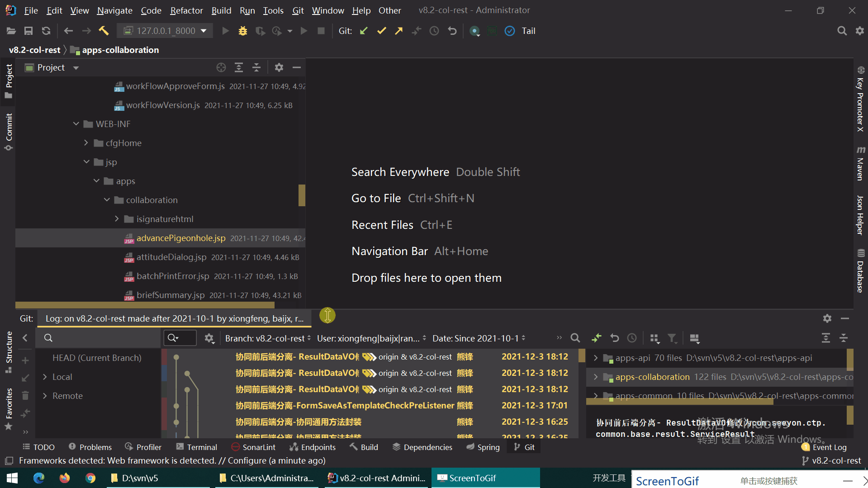The width and height of the screenshot is (868, 488).
Task: Open Search Everywhere magnifier in the main toolbar
Action: [842, 31]
